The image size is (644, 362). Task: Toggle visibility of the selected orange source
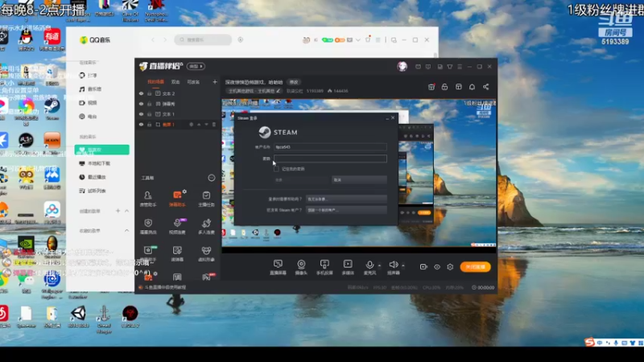tap(142, 125)
